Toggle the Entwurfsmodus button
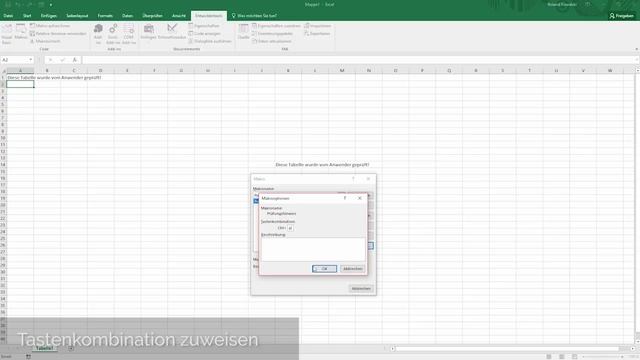 click(x=172, y=32)
